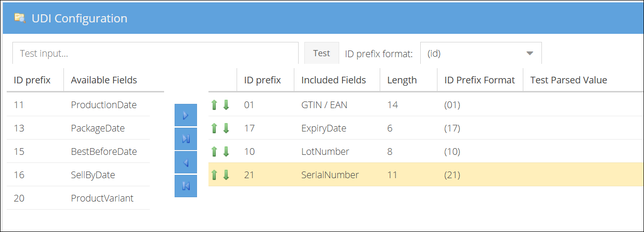Click prefix 15 in available list

(x=19, y=151)
